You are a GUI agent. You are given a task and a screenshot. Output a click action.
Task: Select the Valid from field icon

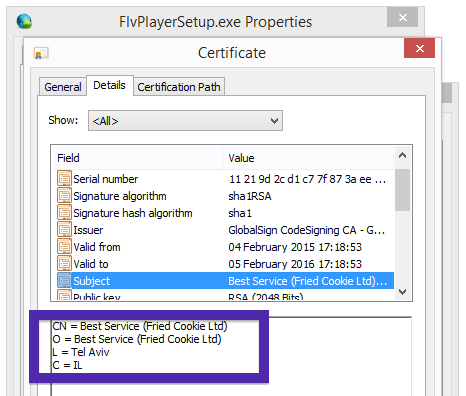pos(64,246)
